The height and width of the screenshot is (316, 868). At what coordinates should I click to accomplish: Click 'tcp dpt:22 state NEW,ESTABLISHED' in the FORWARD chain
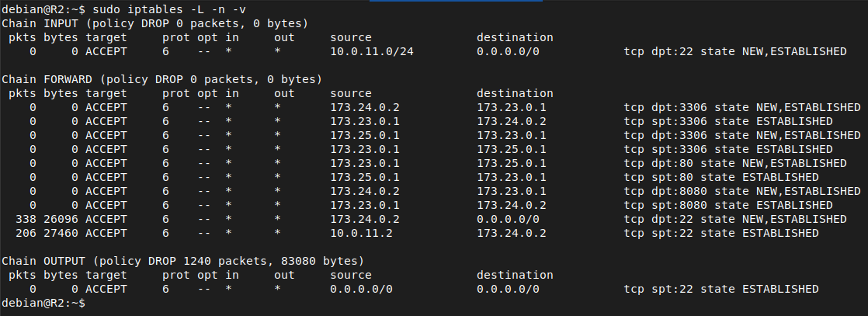click(735, 219)
